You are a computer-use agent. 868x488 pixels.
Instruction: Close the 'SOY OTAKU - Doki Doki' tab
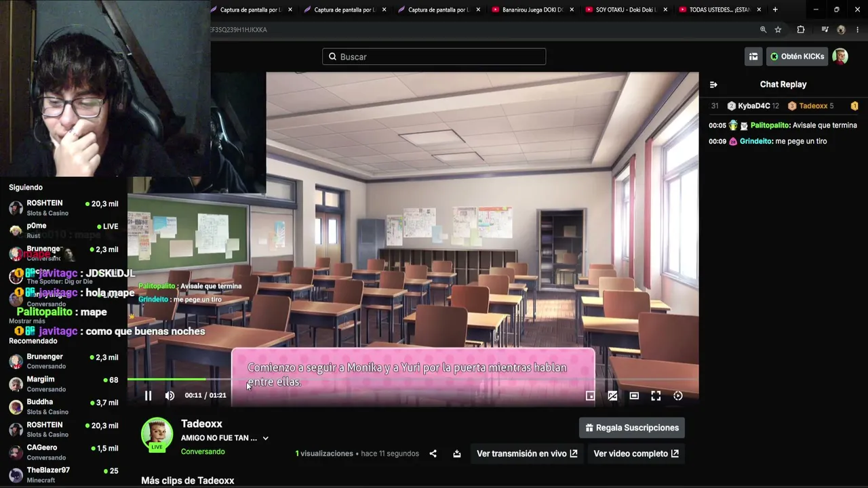pos(665,9)
